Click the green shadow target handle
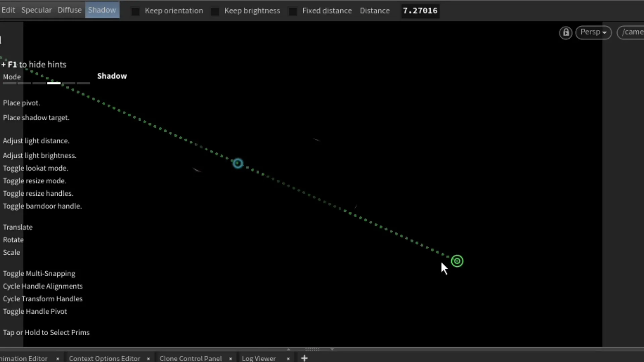The image size is (644, 362). 457,261
